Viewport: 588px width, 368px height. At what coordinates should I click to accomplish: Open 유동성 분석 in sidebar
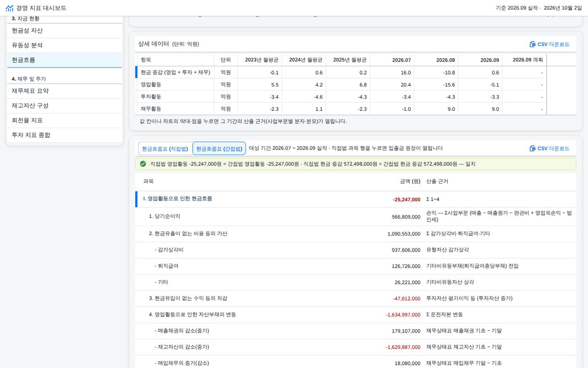click(64, 45)
